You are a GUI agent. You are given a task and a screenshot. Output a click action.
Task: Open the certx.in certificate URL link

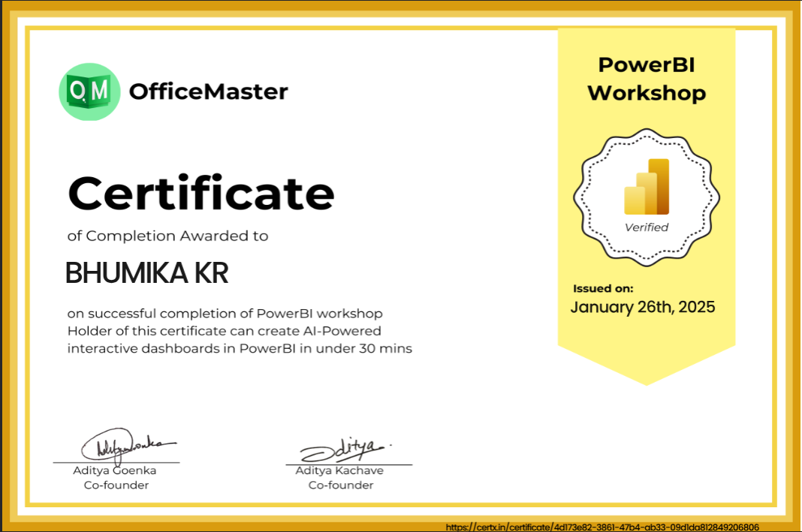coord(602,527)
